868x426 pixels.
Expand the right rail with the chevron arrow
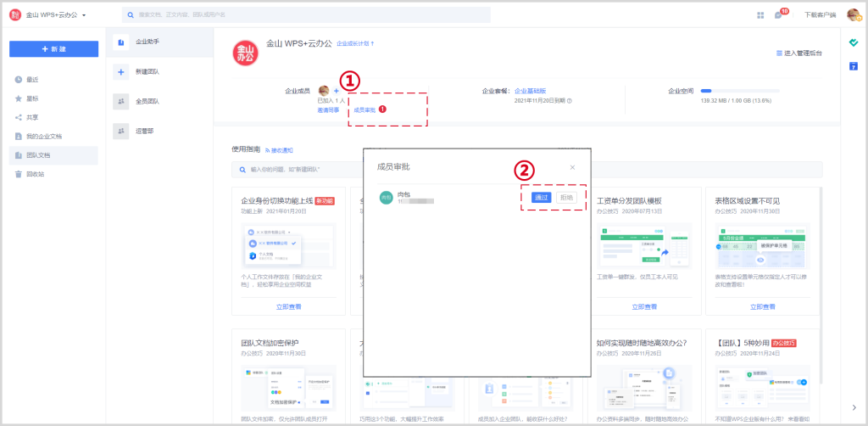point(853,407)
